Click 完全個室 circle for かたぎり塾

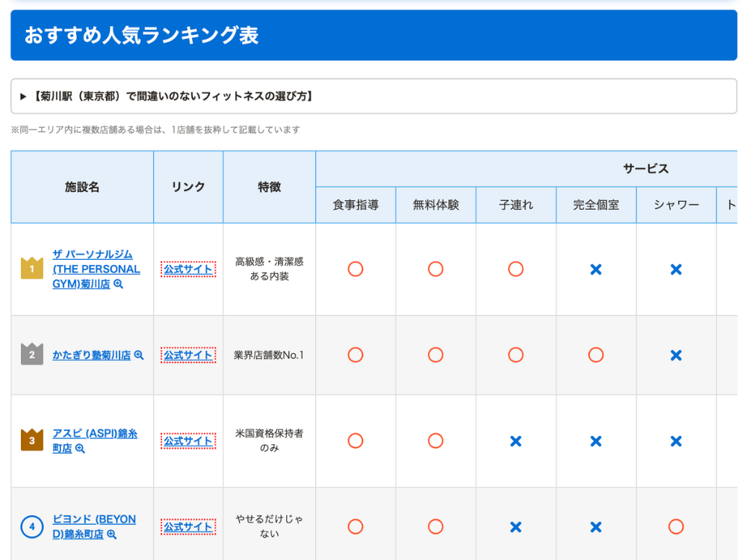(595, 355)
